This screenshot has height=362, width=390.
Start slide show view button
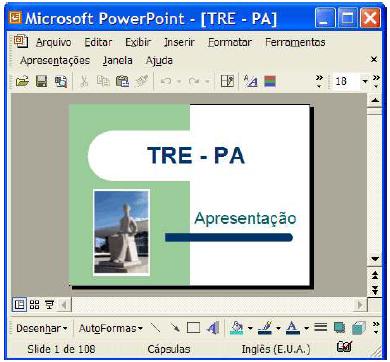tap(49, 305)
